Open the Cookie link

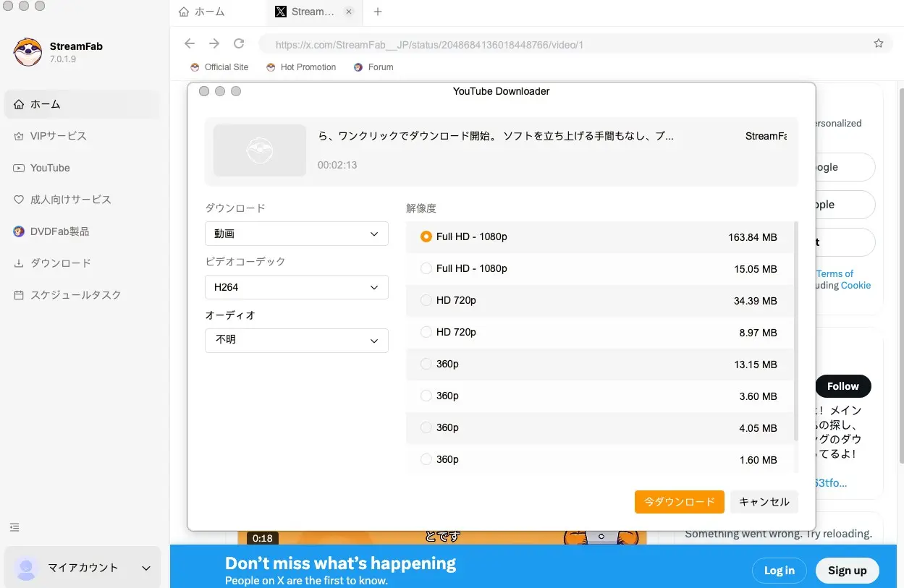tap(856, 285)
